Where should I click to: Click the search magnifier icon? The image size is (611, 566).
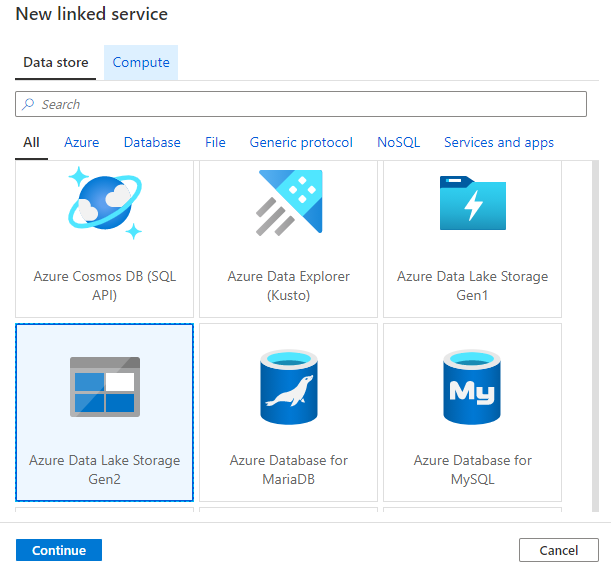[x=29, y=105]
